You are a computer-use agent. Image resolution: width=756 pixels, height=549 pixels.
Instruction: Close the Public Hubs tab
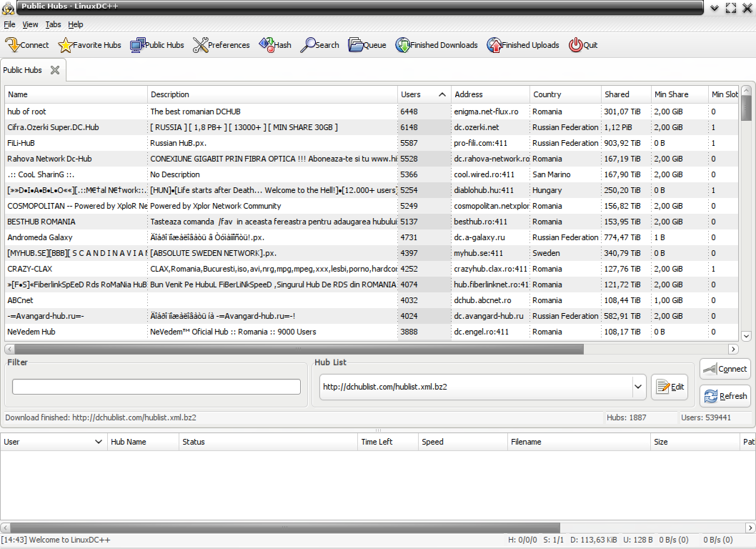[x=55, y=70]
